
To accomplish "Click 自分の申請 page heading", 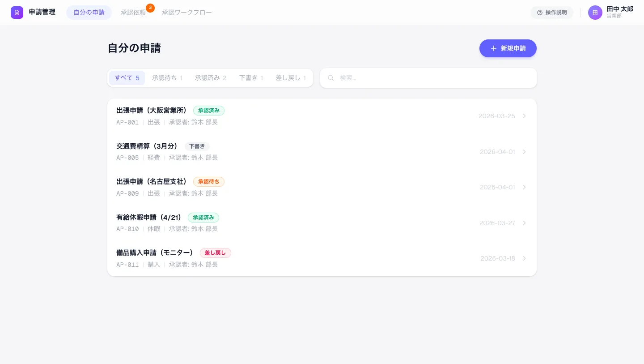I will tap(134, 48).
